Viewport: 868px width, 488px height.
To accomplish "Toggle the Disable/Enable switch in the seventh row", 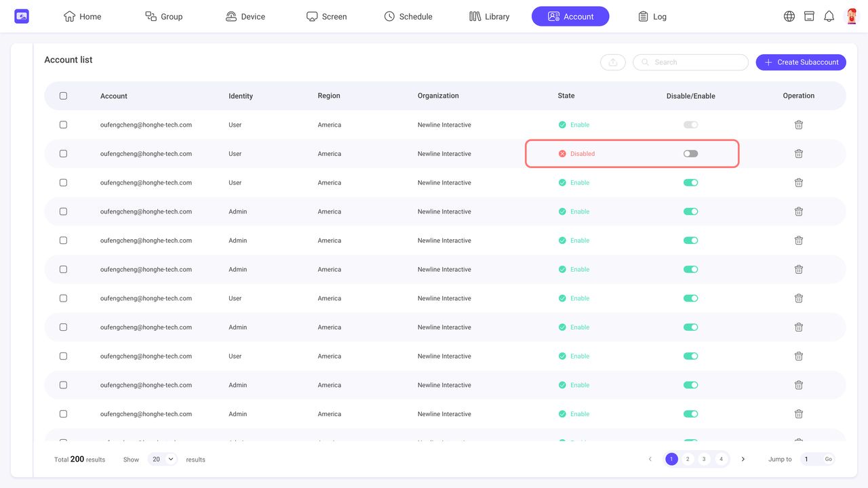I will click(x=690, y=298).
